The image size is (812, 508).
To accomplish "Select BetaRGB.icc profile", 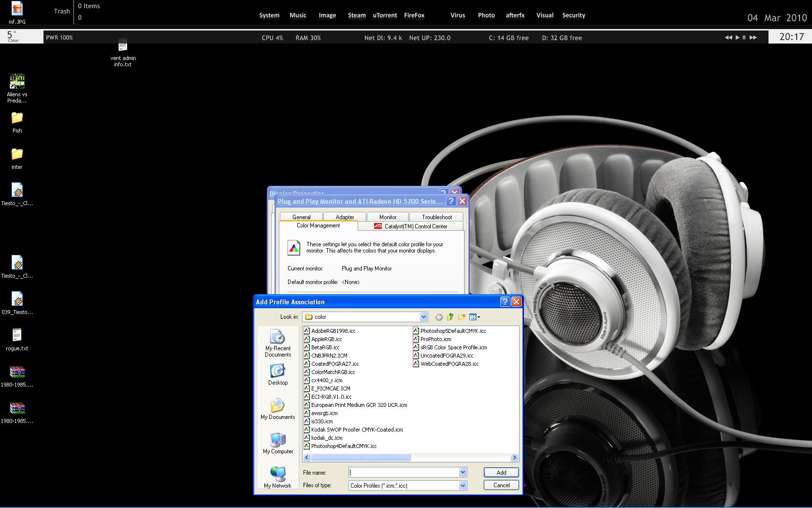I will 322,347.
